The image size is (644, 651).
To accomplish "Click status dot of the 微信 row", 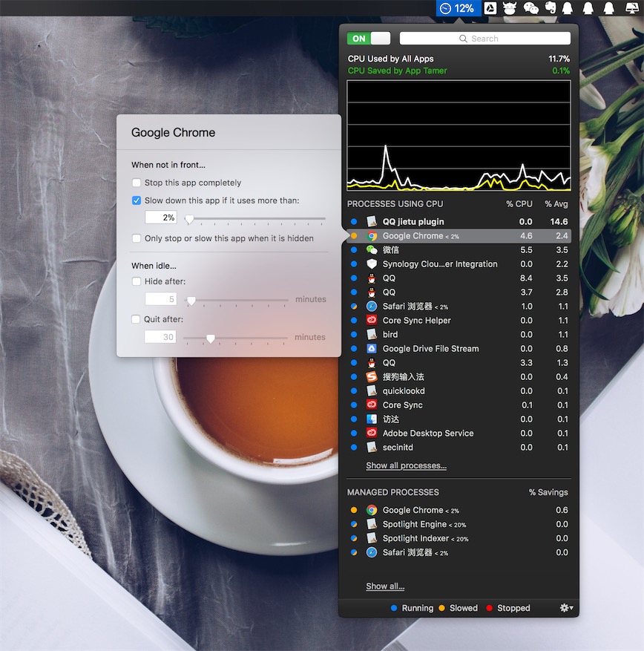I will pyautogui.click(x=354, y=249).
